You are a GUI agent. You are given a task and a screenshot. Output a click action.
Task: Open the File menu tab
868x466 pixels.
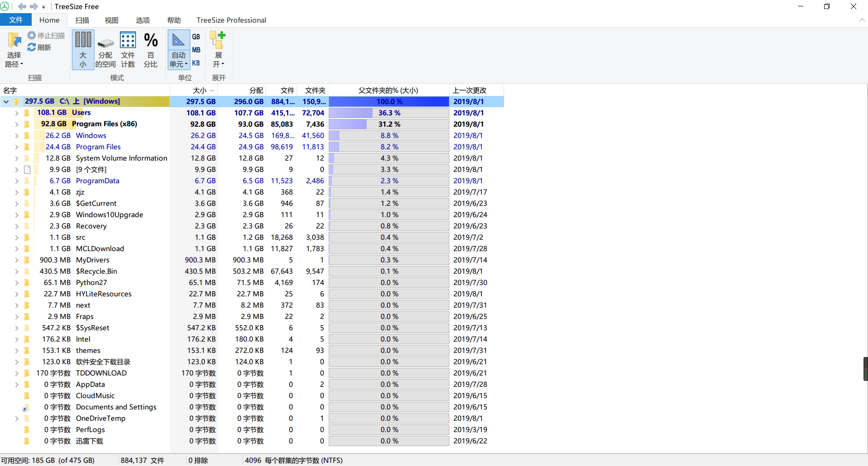(x=16, y=20)
